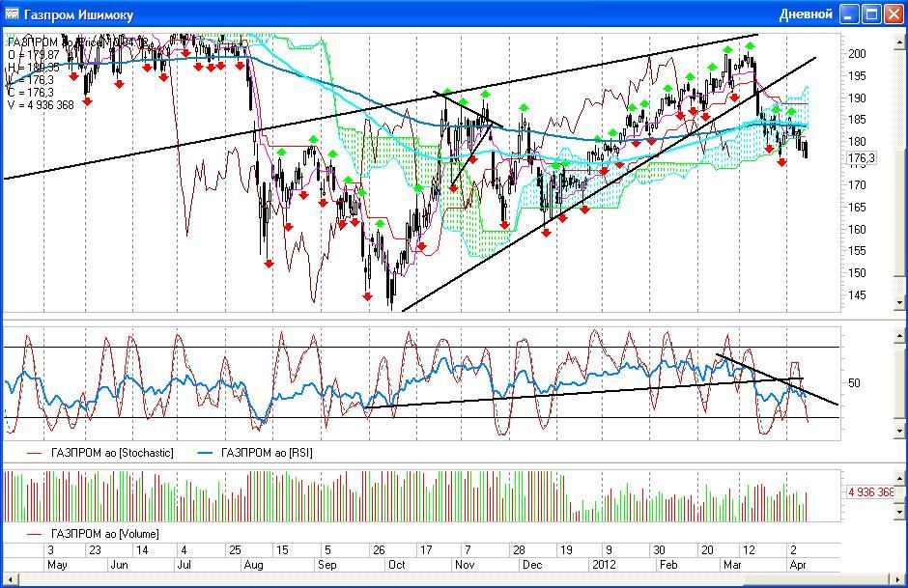Click the day label "12" on the time axis
This screenshot has width=908, height=588.
point(749,550)
